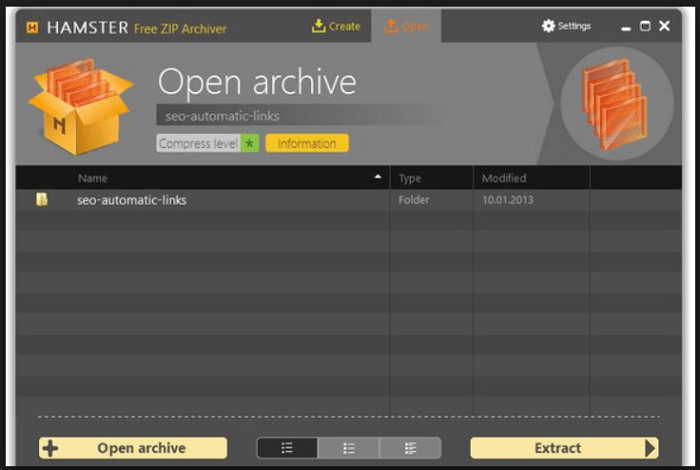This screenshot has width=700, height=470.
Task: Click the Settings gear icon
Action: click(x=548, y=26)
